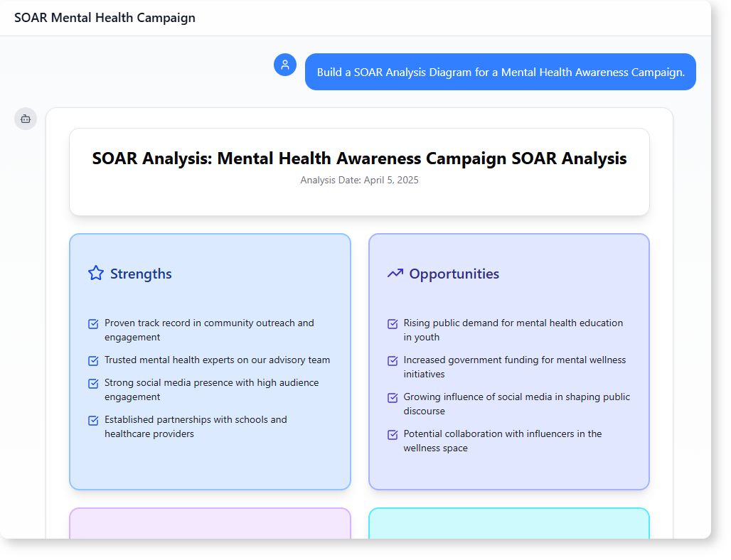Click checkbox beside growing influence of social media
The image size is (731, 560).
tap(393, 398)
